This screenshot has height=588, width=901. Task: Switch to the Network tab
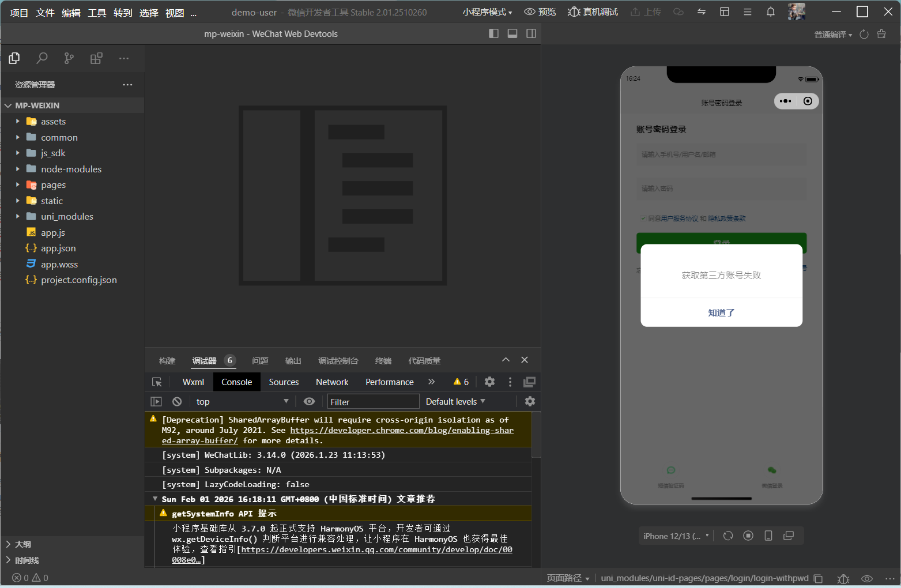[332, 382]
